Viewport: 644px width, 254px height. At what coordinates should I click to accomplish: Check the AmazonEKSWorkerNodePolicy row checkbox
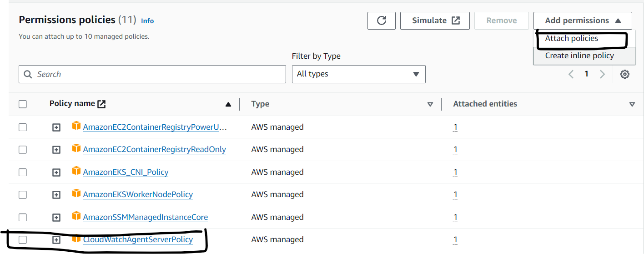pos(23,195)
